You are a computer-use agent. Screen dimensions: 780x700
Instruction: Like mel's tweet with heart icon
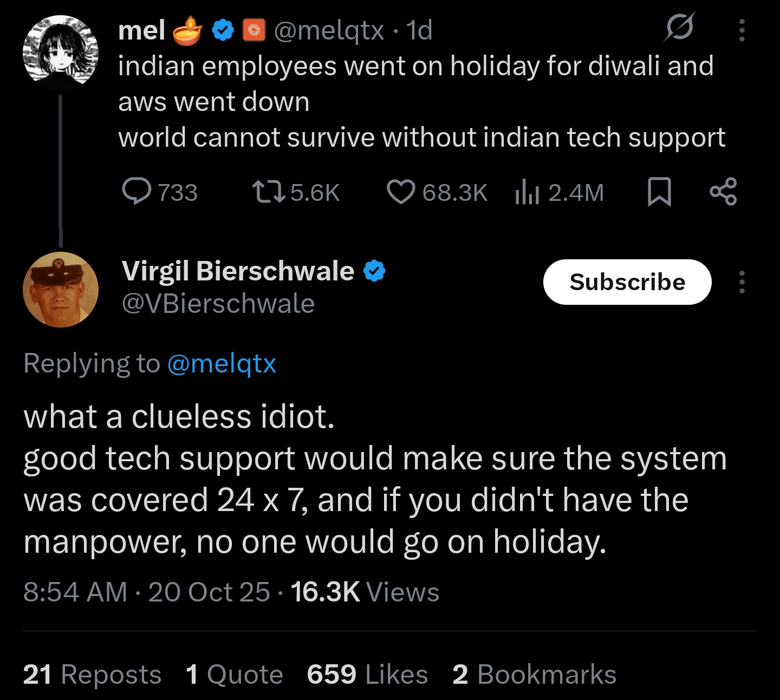(401, 192)
